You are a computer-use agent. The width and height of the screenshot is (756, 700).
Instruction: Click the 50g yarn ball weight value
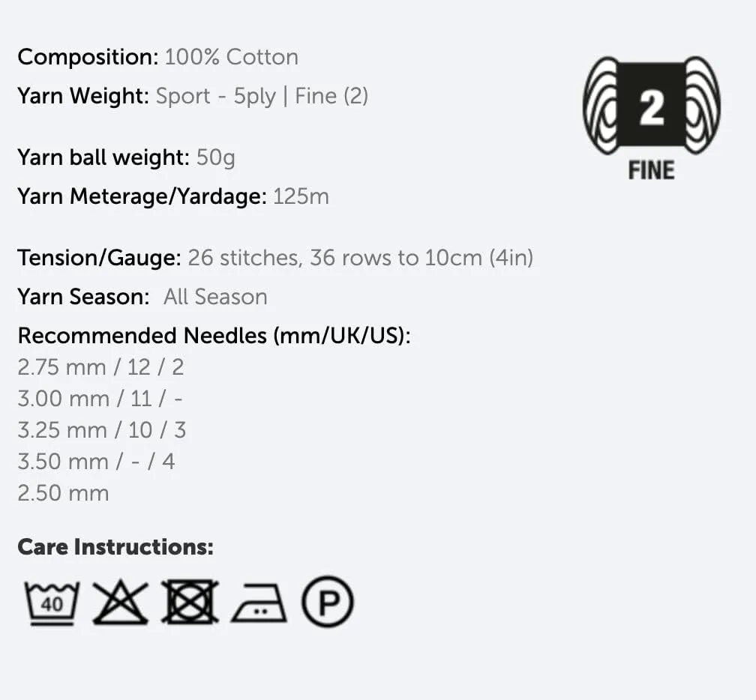click(215, 157)
